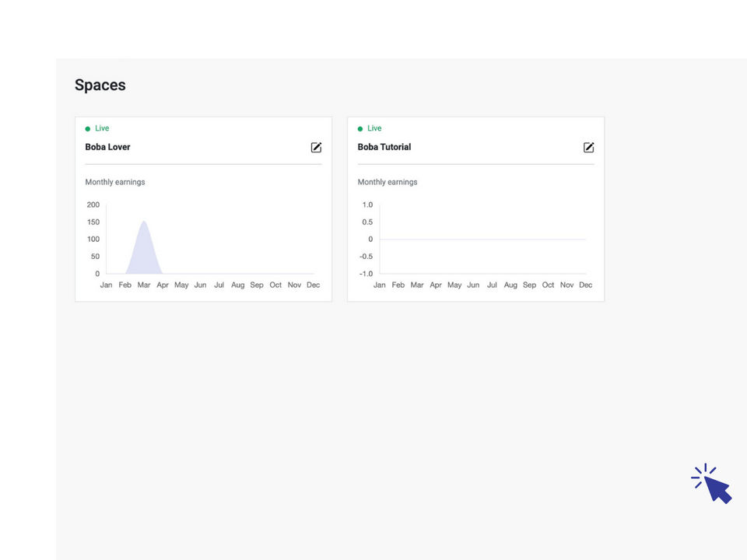This screenshot has width=747, height=560.
Task: Click the edit icon on Boba Lover card
Action: point(316,148)
